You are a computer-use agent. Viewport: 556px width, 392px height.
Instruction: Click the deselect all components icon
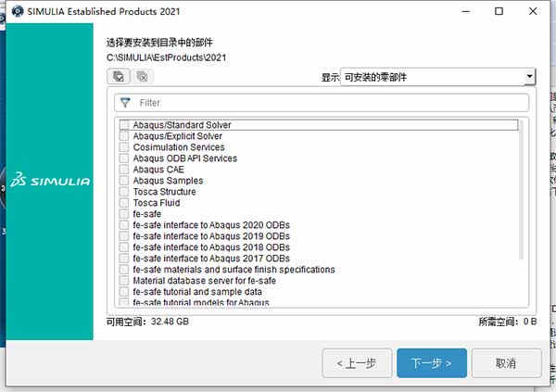pyautogui.click(x=142, y=76)
